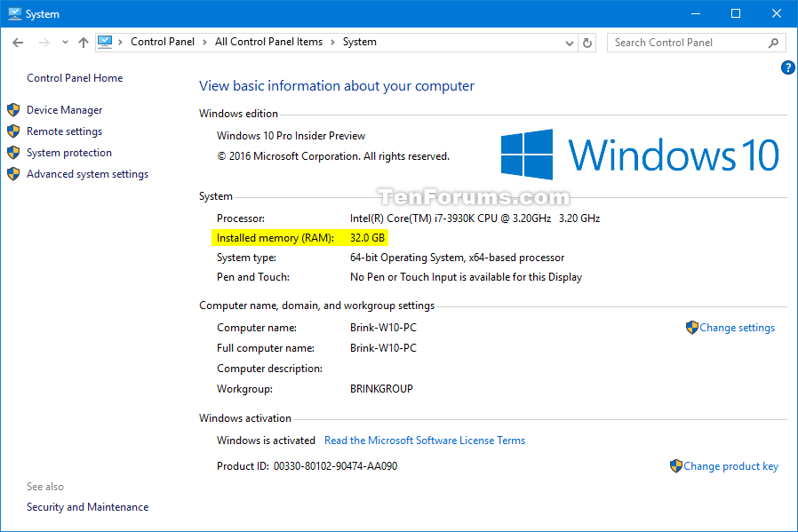798x532 pixels.
Task: Click the Windows 10 Pro Insider Preview text
Action: click(x=291, y=136)
